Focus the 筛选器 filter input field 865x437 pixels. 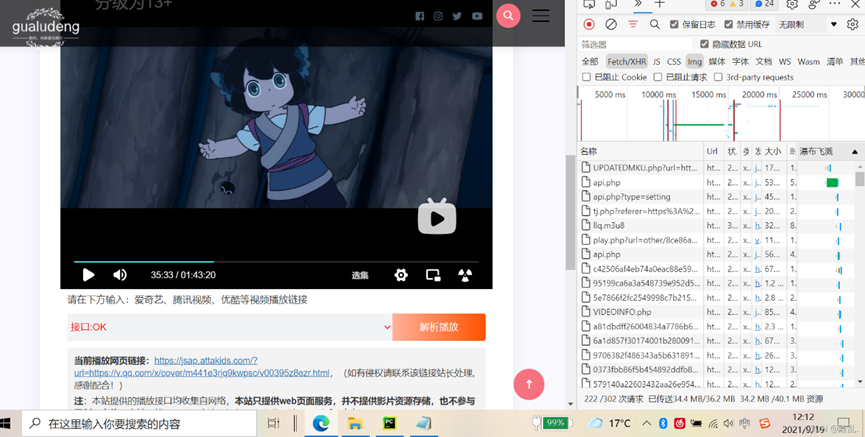(635, 44)
